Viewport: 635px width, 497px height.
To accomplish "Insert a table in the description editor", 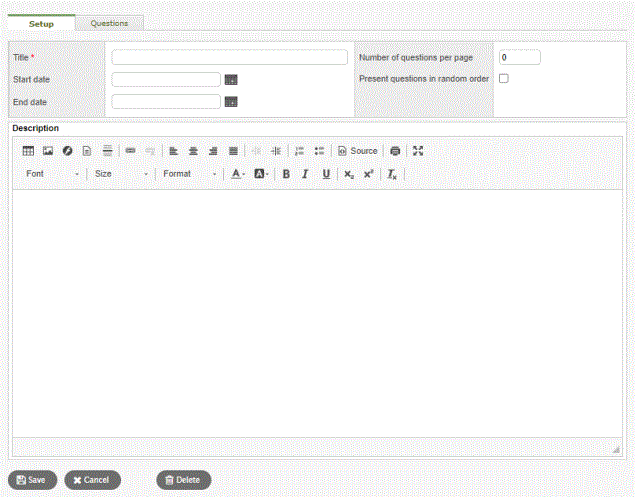I will [x=28, y=151].
